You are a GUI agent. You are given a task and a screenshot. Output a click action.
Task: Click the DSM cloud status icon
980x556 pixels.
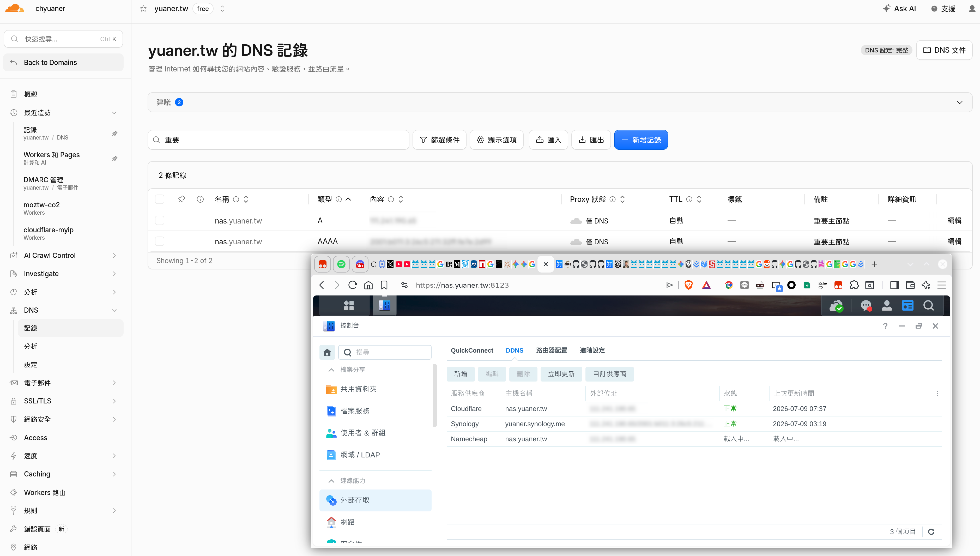tap(837, 305)
